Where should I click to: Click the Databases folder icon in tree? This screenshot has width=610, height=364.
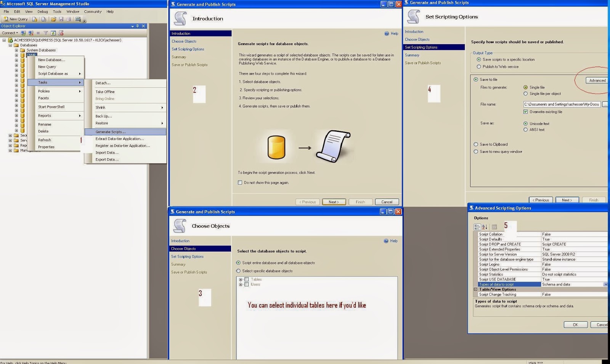pyautogui.click(x=16, y=45)
